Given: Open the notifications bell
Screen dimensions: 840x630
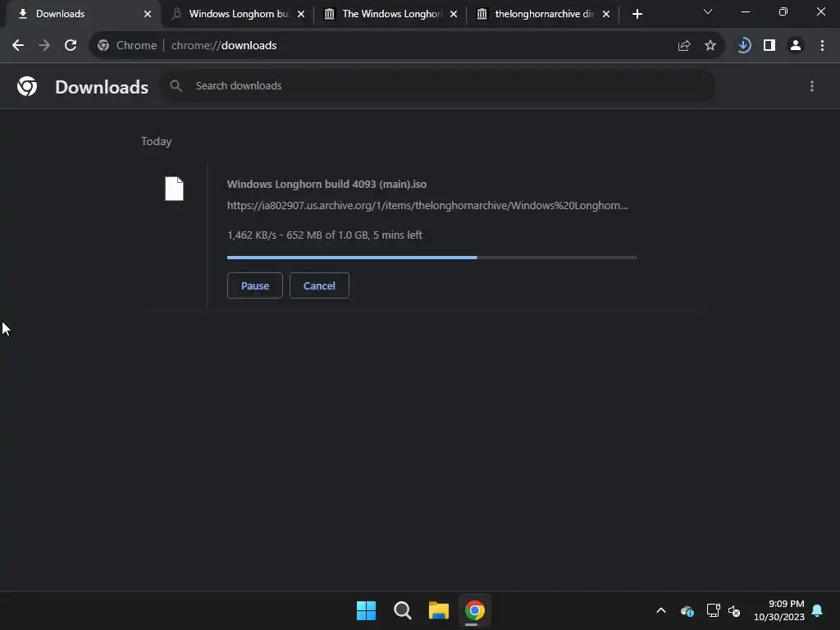Looking at the screenshot, I should pos(818,610).
